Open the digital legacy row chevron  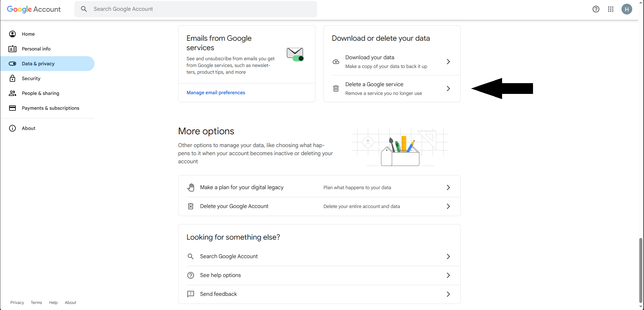448,187
